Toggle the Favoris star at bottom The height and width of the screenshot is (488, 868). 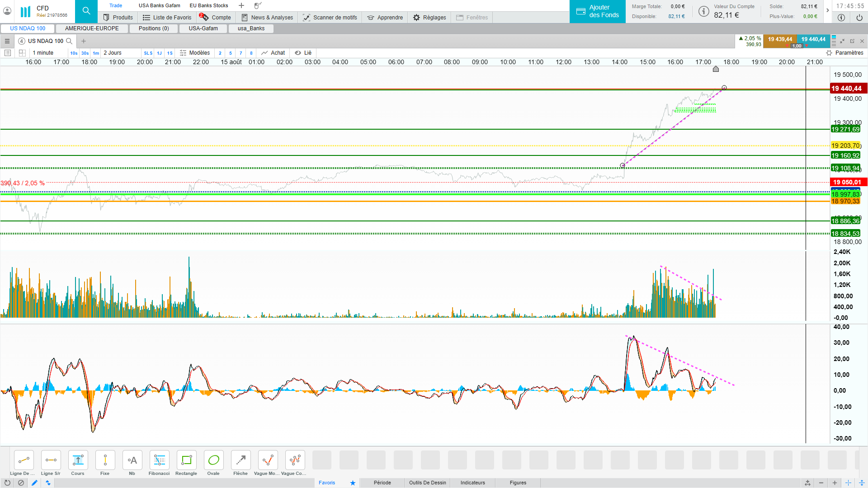pos(353,483)
